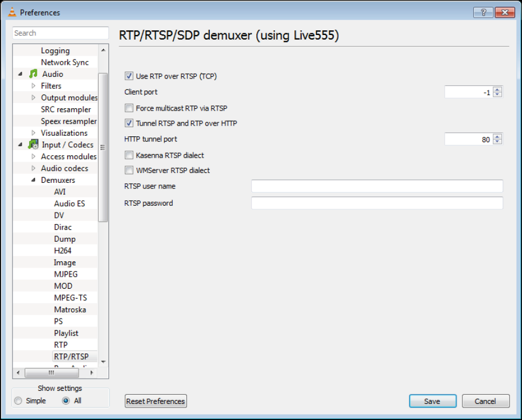Check WMServer RTSP dialect

click(x=128, y=170)
